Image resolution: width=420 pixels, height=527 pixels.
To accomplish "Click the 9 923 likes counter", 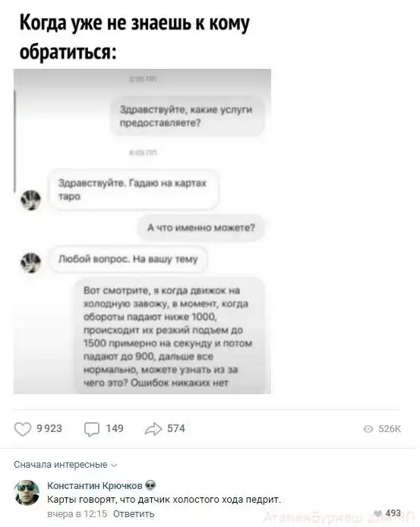I will click(49, 428).
